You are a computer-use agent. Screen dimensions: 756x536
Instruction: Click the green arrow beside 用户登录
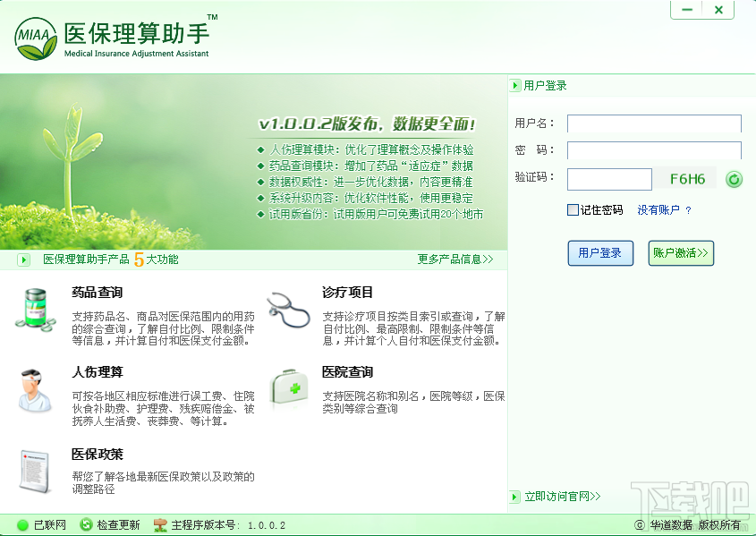point(515,86)
